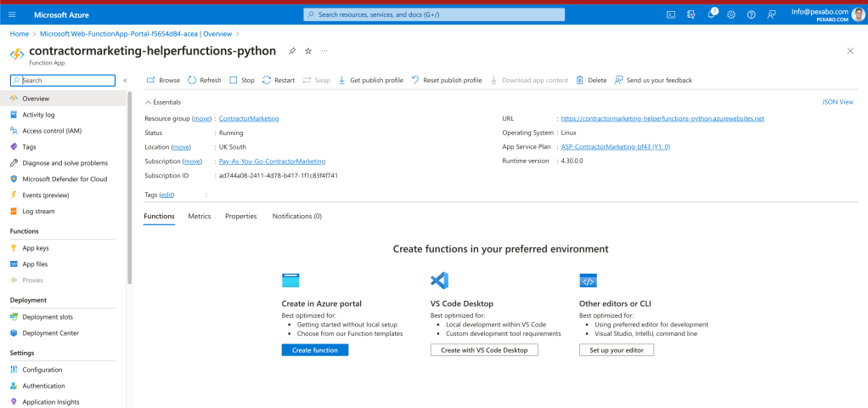
Task: Select the Functions tab
Action: point(160,216)
